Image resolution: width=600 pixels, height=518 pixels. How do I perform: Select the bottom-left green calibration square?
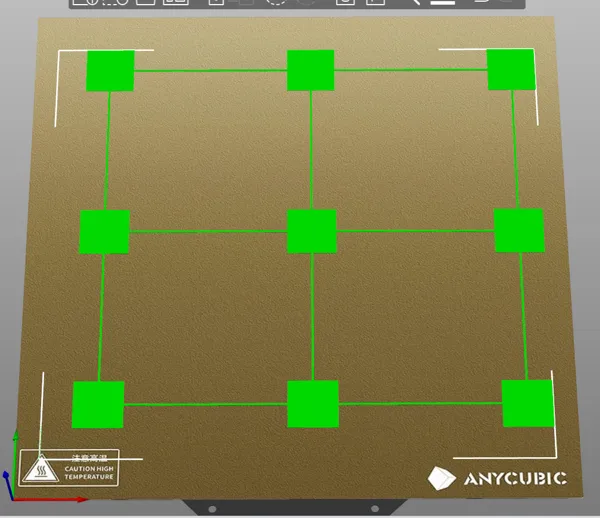click(x=98, y=404)
